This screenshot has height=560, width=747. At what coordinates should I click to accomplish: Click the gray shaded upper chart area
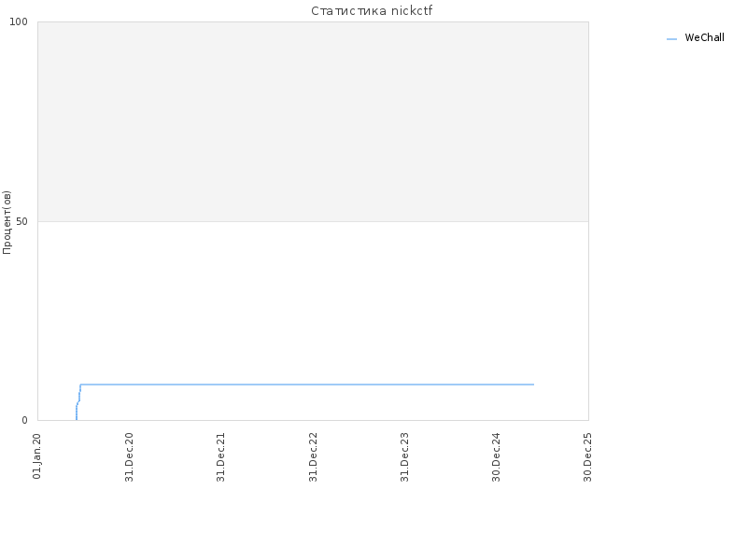tap(313, 121)
